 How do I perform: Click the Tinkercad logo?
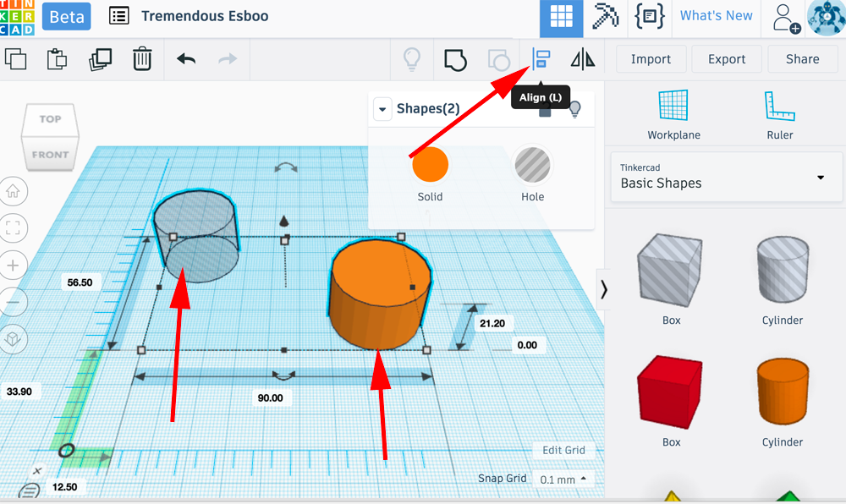click(x=17, y=17)
